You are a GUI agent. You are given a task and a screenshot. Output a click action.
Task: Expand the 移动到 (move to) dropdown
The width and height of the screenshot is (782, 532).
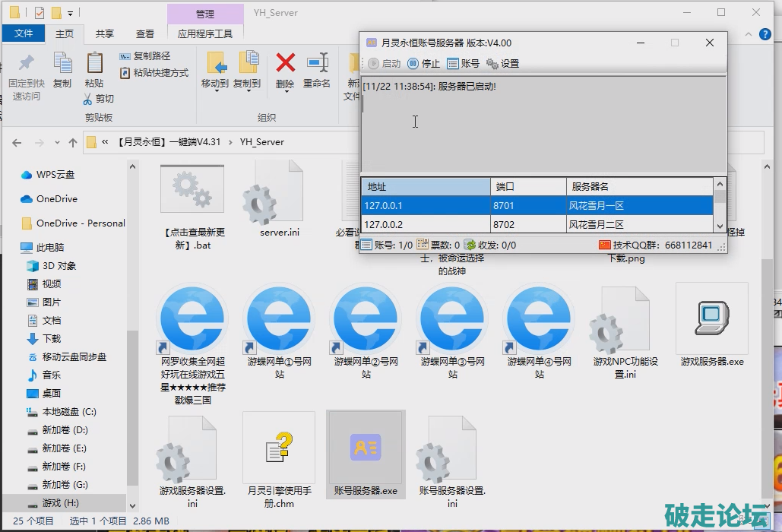215,90
